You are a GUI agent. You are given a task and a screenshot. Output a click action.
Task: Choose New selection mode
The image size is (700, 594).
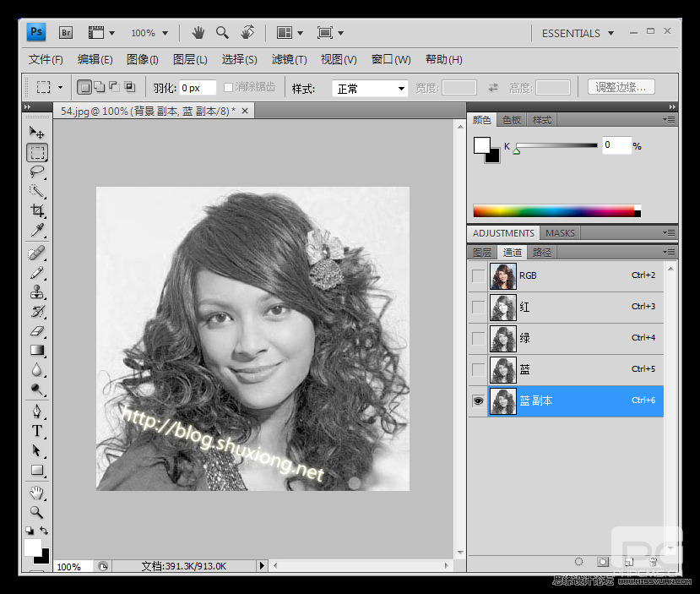pos(84,87)
